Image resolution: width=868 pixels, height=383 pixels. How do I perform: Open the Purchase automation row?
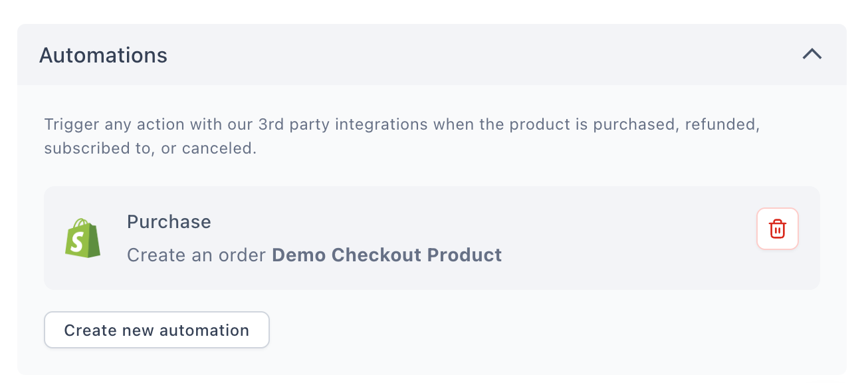coord(432,238)
